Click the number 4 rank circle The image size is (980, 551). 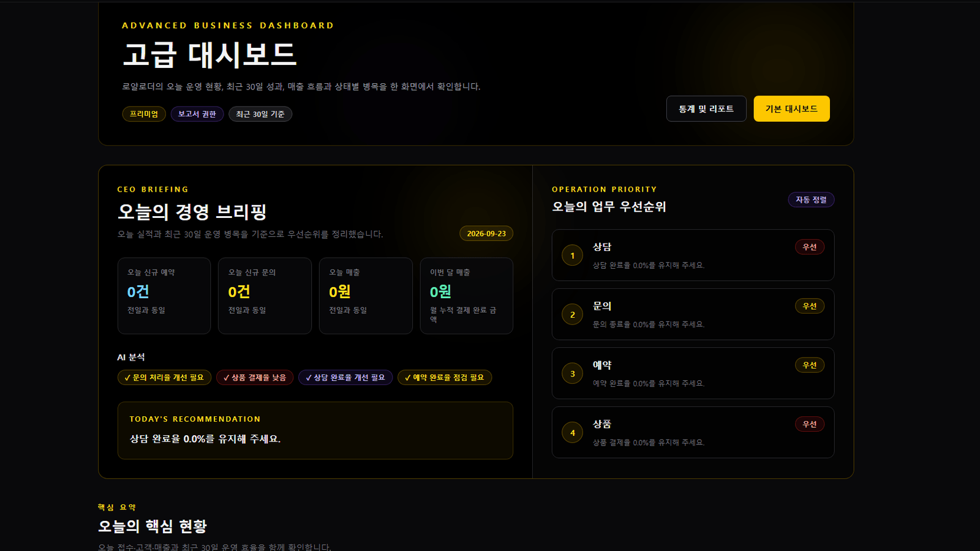(x=573, y=433)
